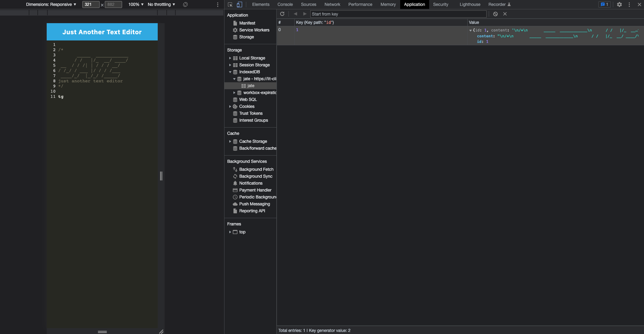The width and height of the screenshot is (644, 334).
Task: Click the Background Fetch arrows icon
Action: click(x=235, y=169)
